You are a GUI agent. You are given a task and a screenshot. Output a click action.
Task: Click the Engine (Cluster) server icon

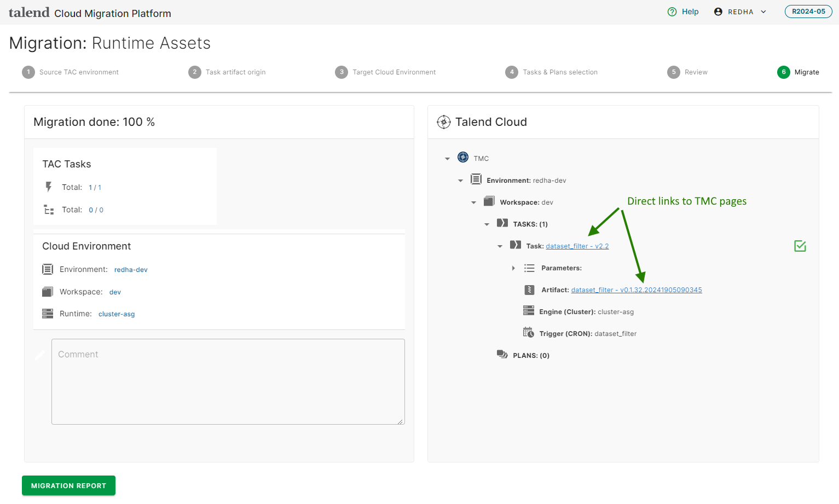[529, 311]
